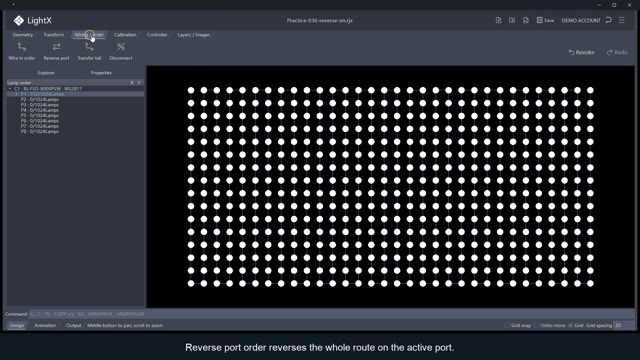Screen dimensions: 640x360
Task: Click the bottom-right lamp in the grid
Action: click(590, 283)
